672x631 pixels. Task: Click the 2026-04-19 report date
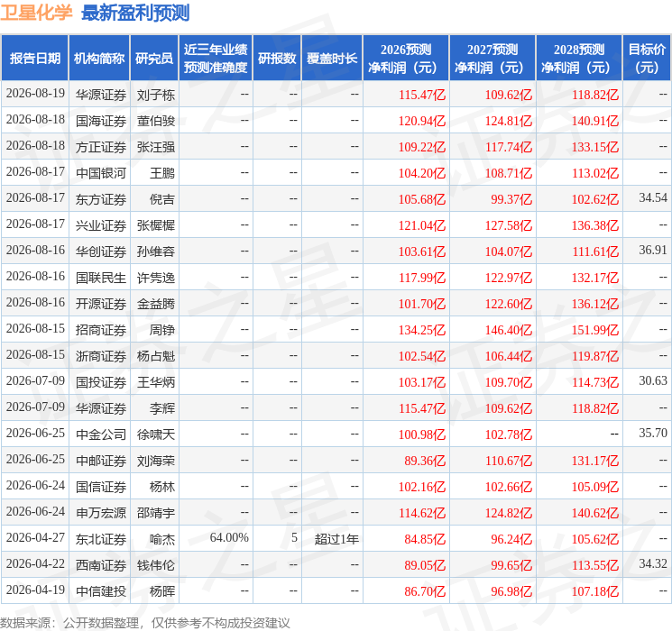(35, 590)
